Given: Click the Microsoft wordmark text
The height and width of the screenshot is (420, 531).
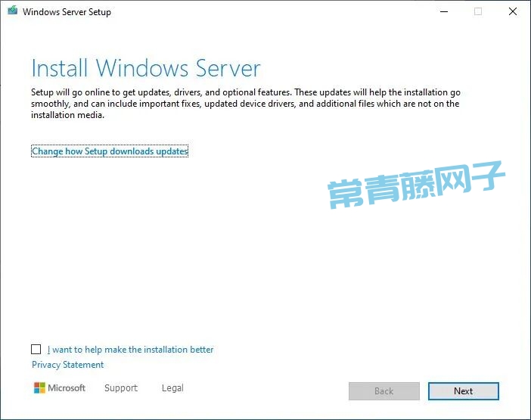Looking at the screenshot, I should (x=67, y=388).
